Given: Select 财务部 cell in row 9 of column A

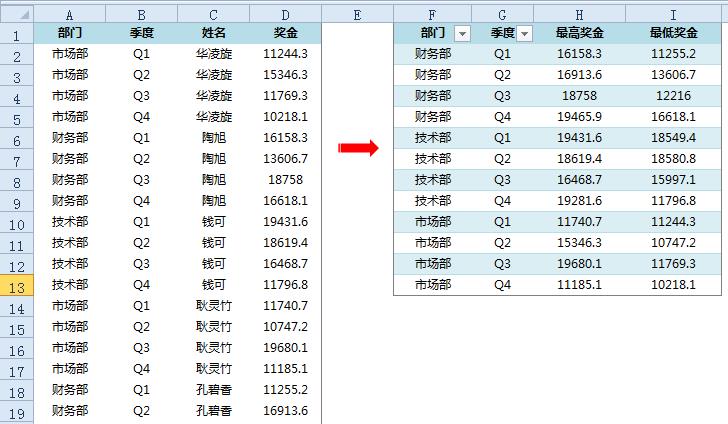Looking at the screenshot, I should pyautogui.click(x=70, y=201).
